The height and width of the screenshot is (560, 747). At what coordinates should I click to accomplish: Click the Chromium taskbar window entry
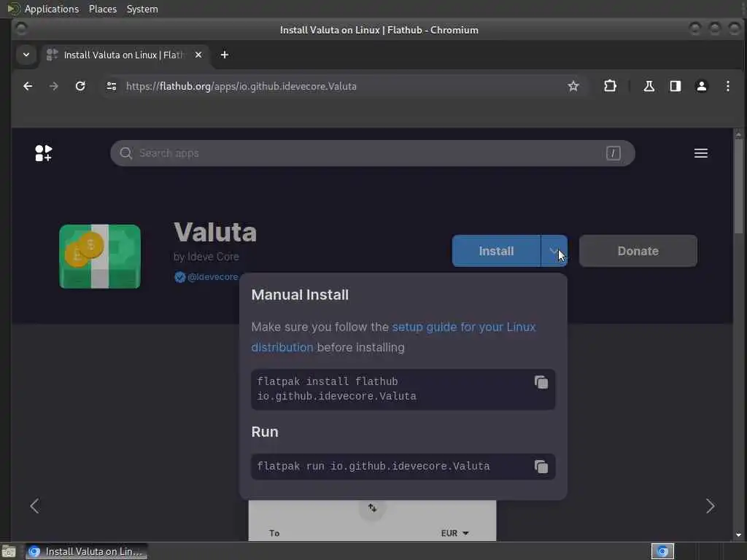86,551
